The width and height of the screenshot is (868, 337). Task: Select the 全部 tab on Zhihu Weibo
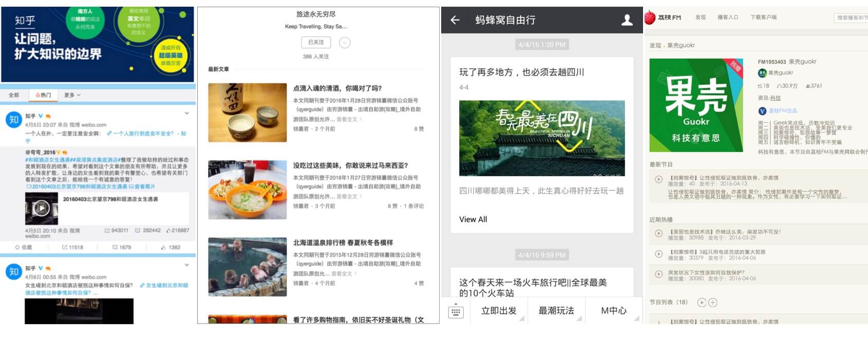pos(14,95)
